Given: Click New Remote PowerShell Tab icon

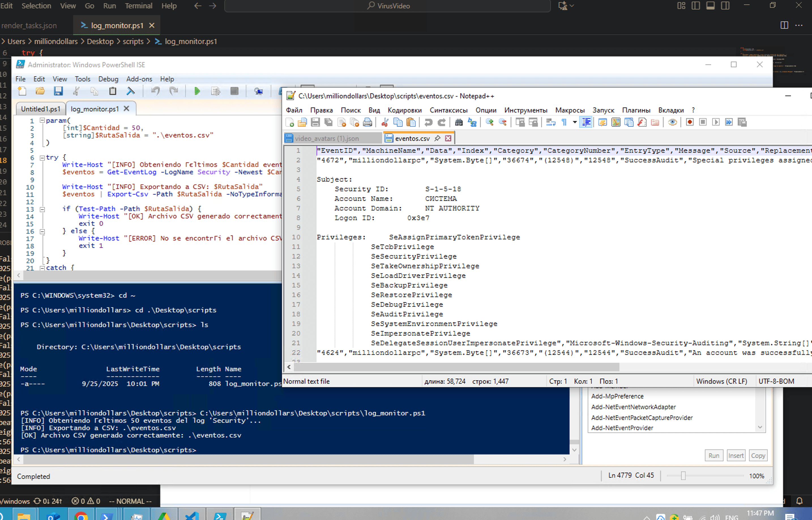Looking at the screenshot, I should pos(258,91).
